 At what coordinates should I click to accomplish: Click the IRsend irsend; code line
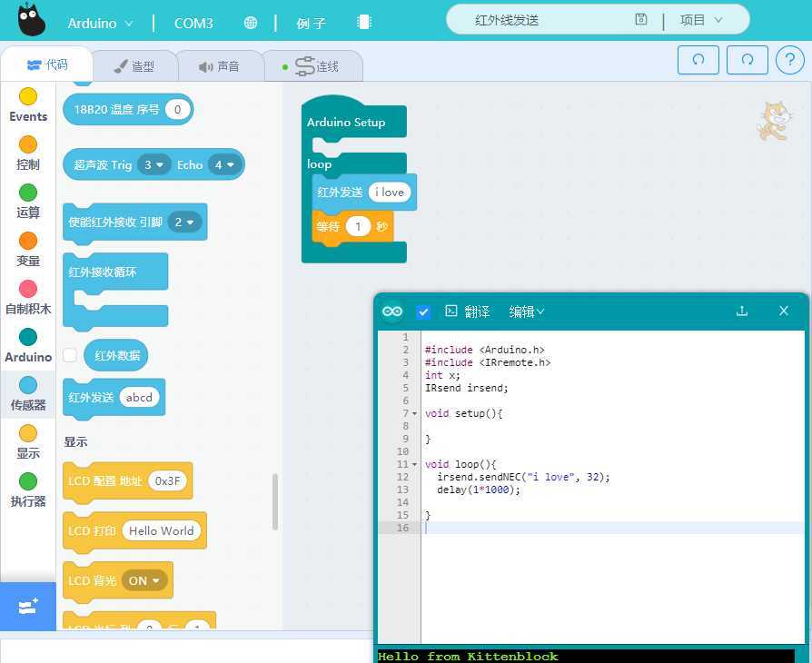[466, 388]
